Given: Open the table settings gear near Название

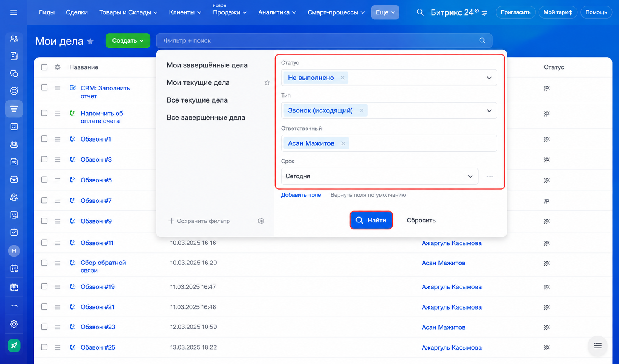Looking at the screenshot, I should tap(58, 67).
